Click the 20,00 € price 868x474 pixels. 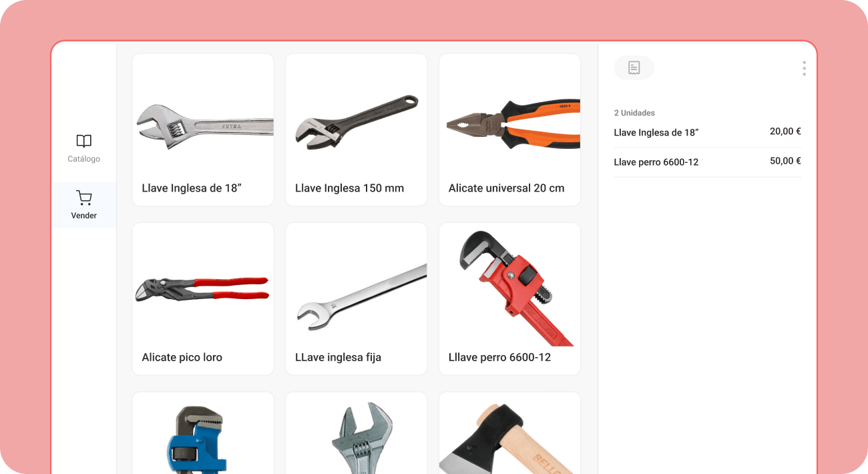tap(785, 132)
